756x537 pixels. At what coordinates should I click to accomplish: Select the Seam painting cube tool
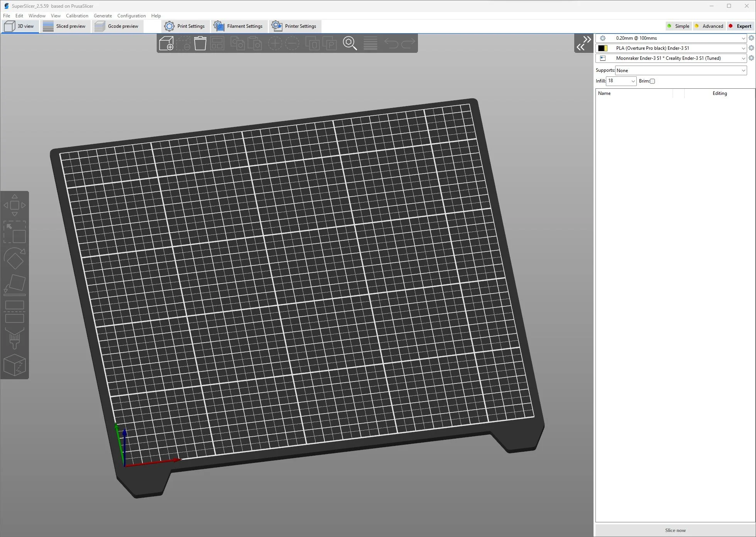[x=15, y=365]
